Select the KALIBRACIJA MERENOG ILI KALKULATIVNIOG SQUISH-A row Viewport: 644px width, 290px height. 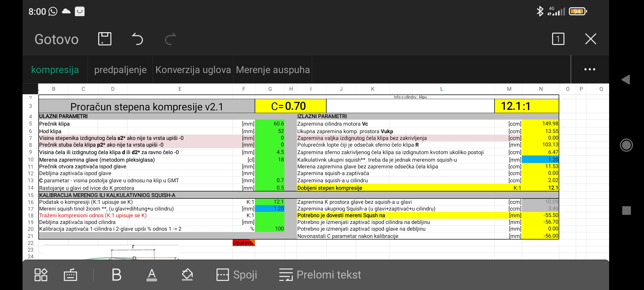[x=299, y=195]
